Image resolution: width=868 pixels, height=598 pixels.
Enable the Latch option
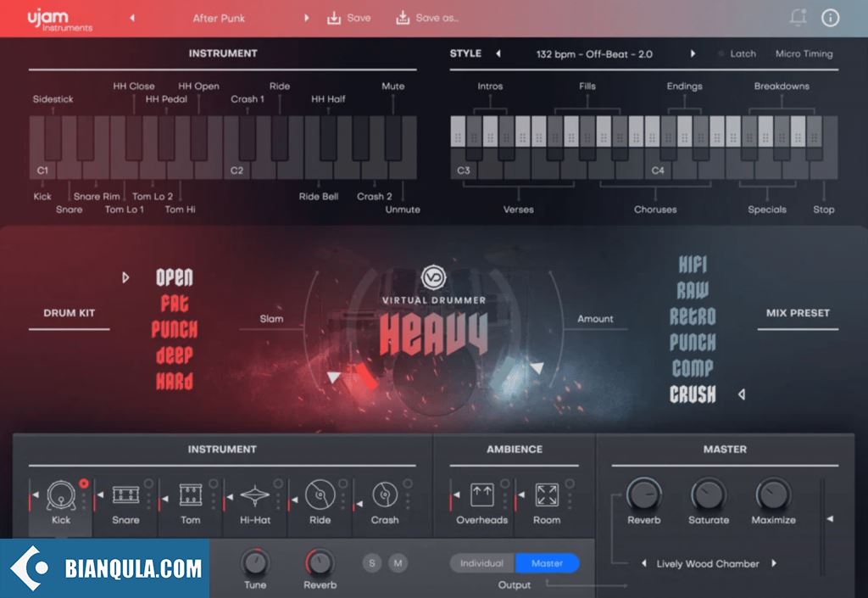[737, 53]
